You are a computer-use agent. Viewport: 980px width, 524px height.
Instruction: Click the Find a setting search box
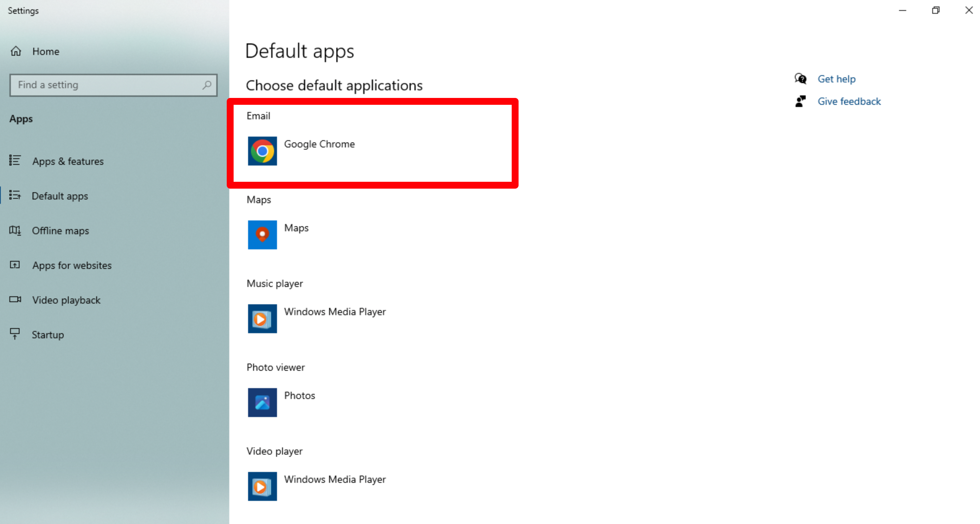click(x=114, y=85)
